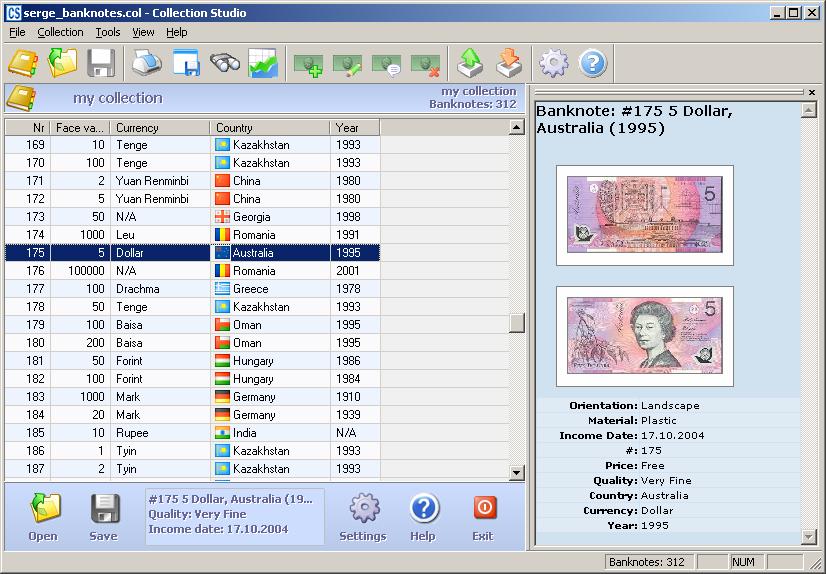Open the View menu
The height and width of the screenshot is (574, 826).
coord(143,32)
